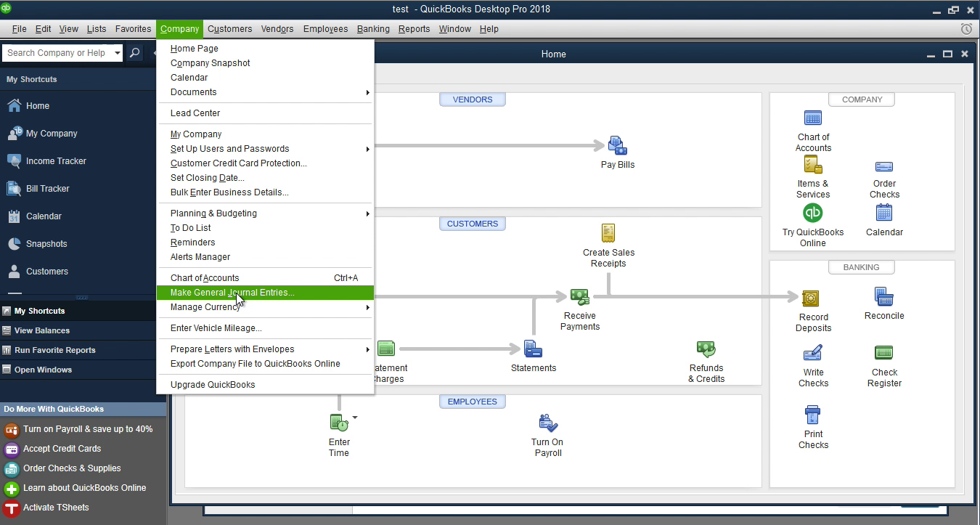This screenshot has width=980, height=525.
Task: Click the Create Sales Receipts icon
Action: click(x=608, y=233)
